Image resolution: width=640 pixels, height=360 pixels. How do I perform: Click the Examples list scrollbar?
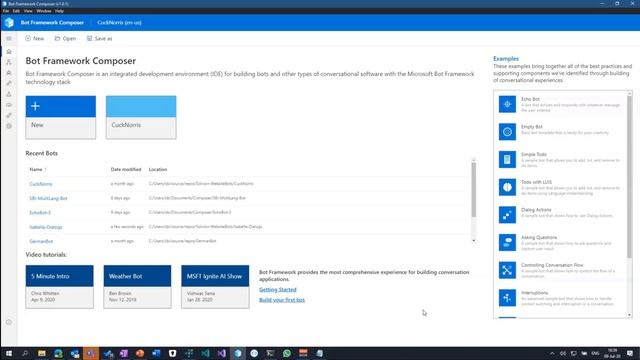pos(629,178)
